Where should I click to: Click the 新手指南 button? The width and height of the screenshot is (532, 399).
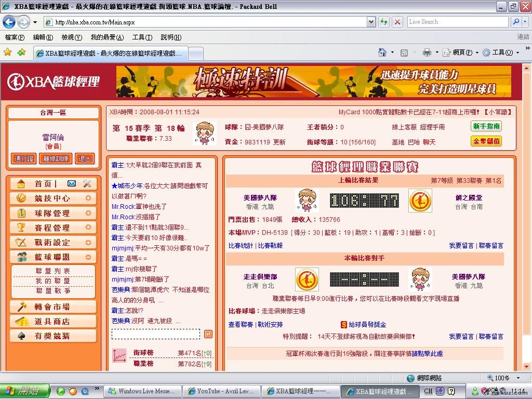point(486,126)
